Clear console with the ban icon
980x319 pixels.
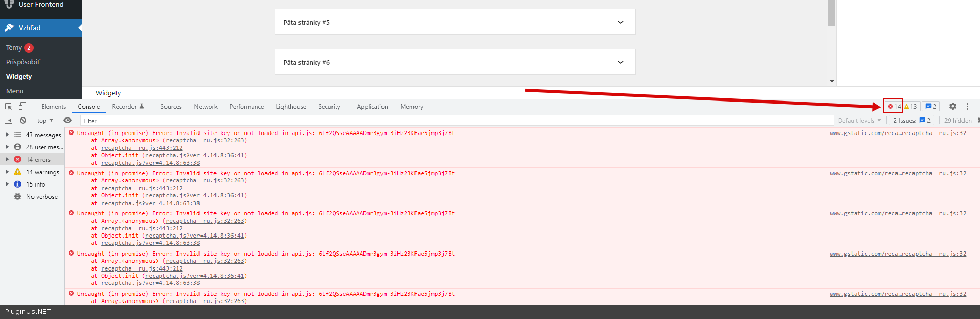(23, 120)
